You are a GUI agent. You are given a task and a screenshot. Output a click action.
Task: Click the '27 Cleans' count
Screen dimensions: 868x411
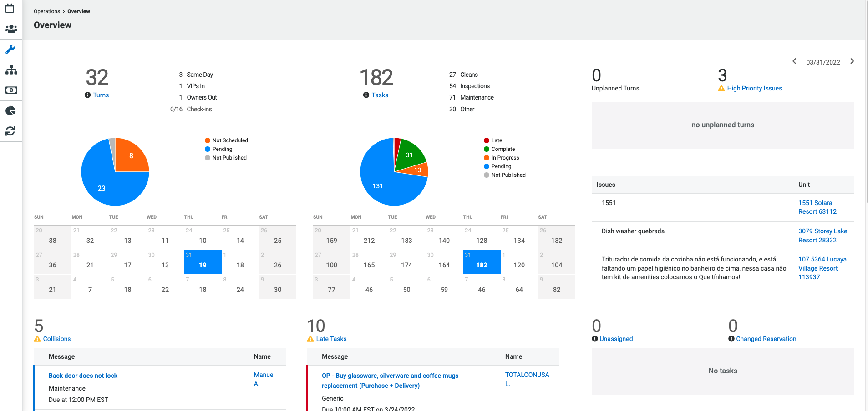tap(463, 75)
